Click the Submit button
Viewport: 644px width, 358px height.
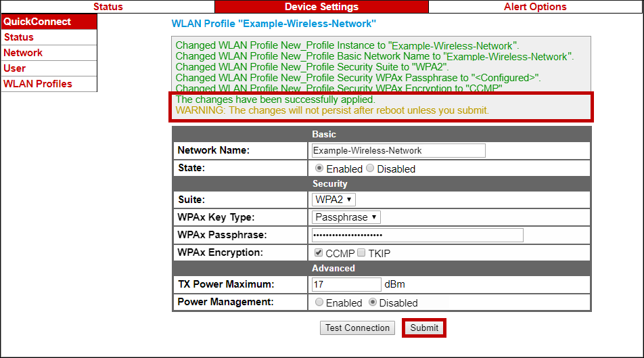[424, 328]
